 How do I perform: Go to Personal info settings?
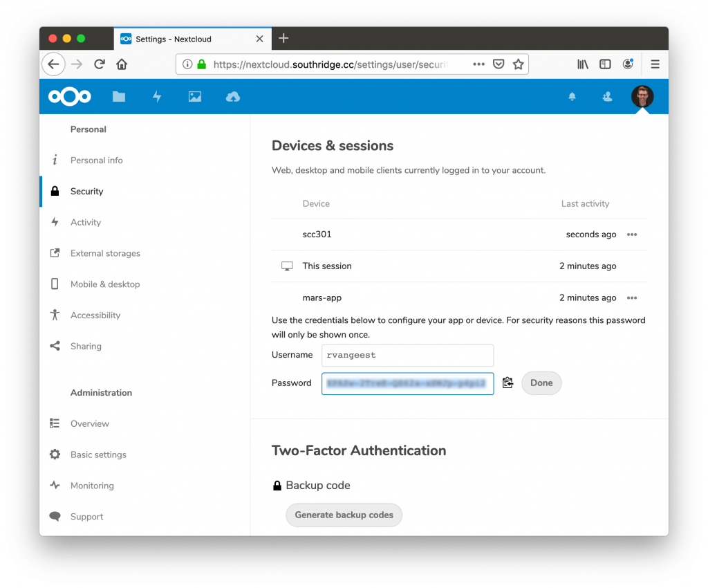pyautogui.click(x=96, y=160)
